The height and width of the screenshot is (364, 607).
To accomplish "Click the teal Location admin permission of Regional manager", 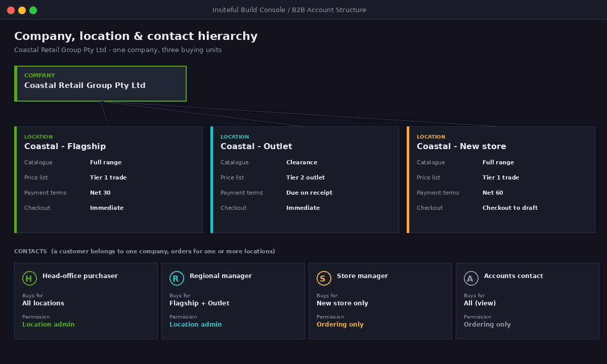I will (x=195, y=325).
